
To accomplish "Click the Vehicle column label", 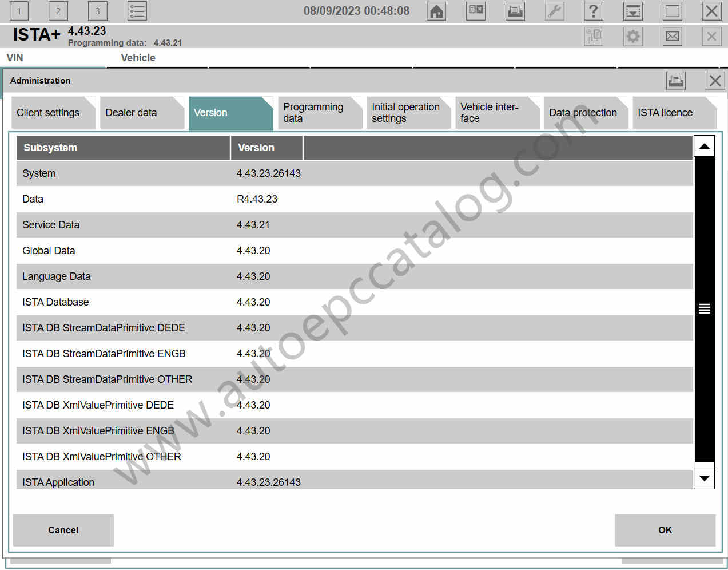I will point(138,58).
